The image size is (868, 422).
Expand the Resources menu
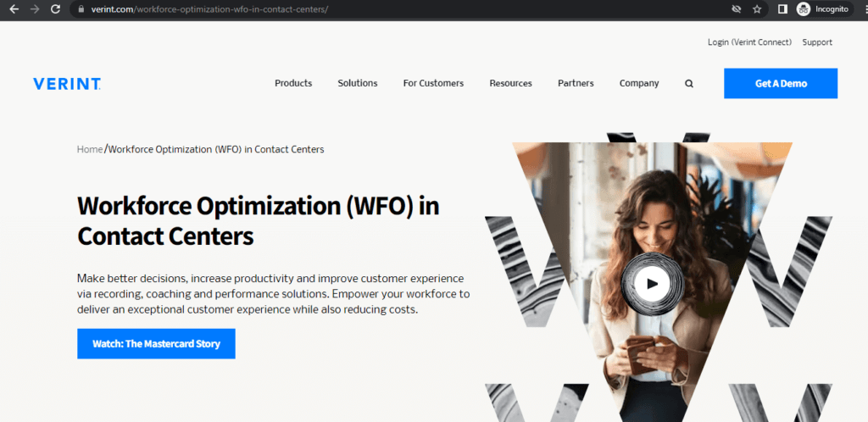tap(510, 84)
